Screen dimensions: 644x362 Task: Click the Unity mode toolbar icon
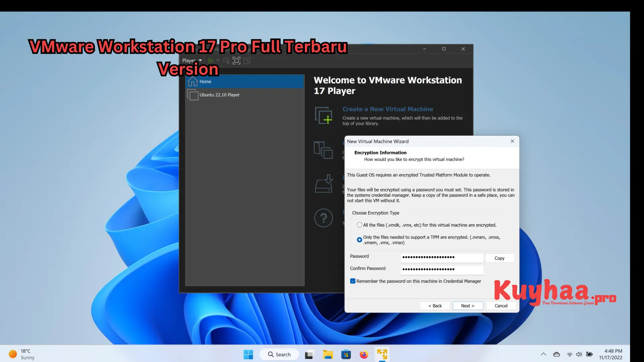[247, 61]
